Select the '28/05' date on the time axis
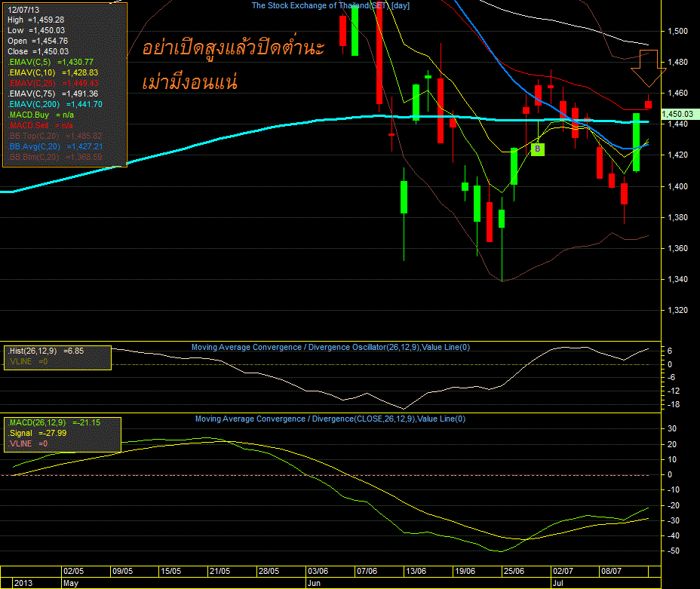This screenshot has width=700, height=589. click(x=269, y=571)
